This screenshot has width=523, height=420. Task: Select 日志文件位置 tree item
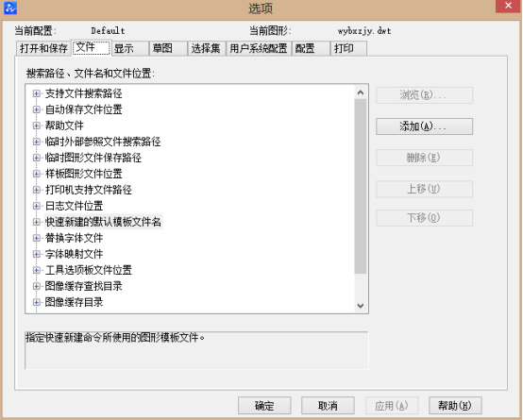74,206
